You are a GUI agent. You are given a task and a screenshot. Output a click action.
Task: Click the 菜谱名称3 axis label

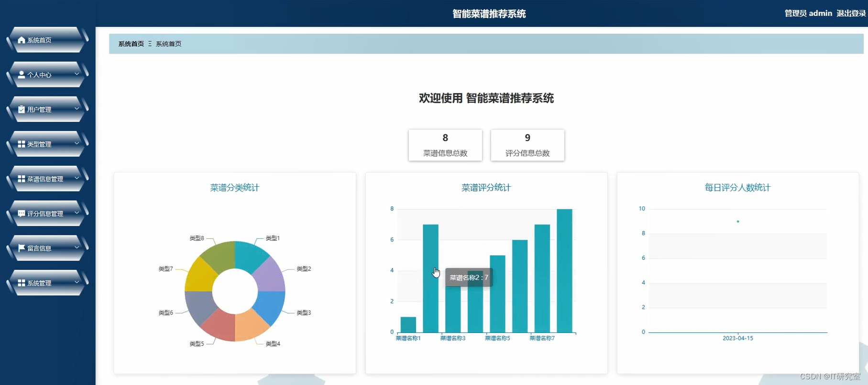coord(453,338)
